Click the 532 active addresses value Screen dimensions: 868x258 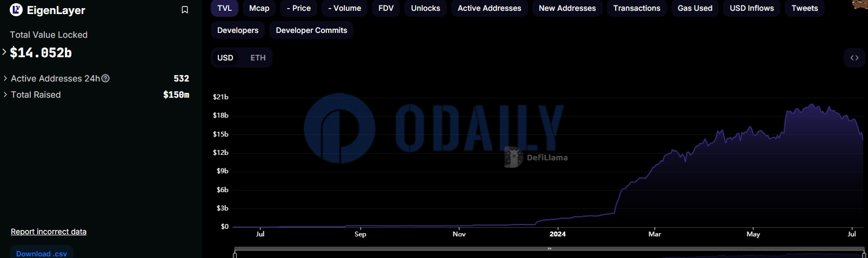point(182,78)
